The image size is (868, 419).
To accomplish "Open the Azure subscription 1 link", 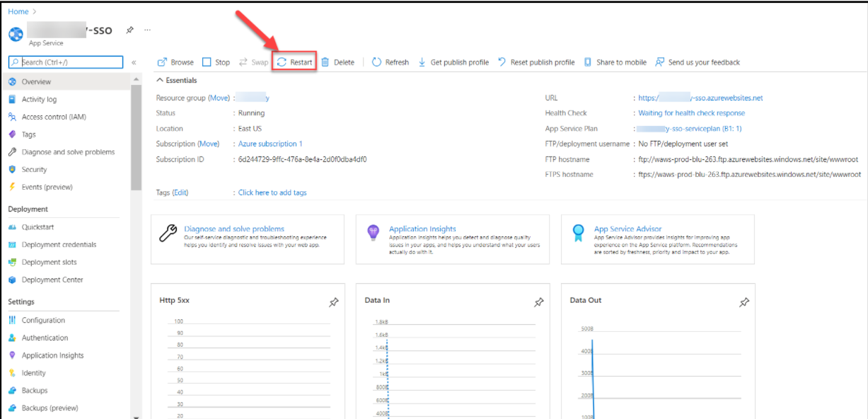I will pyautogui.click(x=270, y=144).
